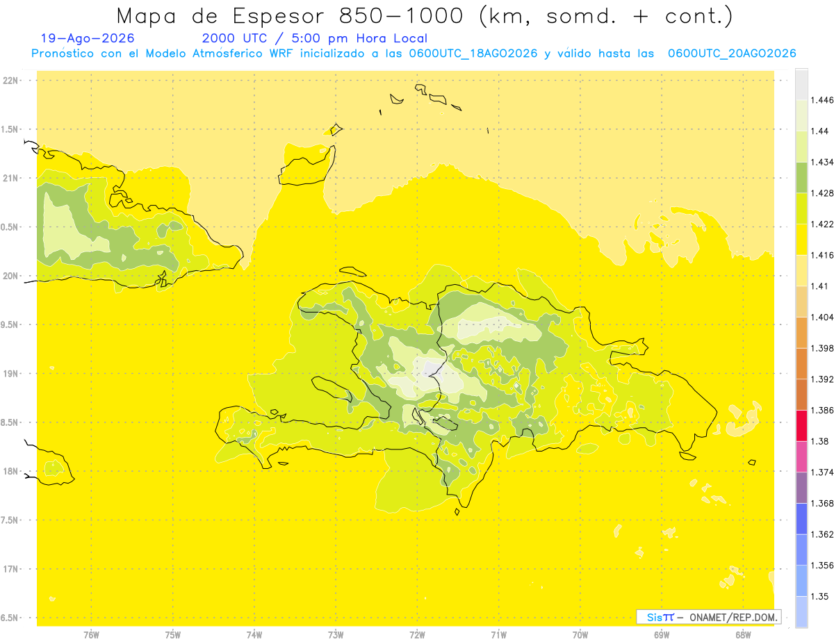Click the legend value 1.422
This screenshot has width=834, height=644.
822,224
